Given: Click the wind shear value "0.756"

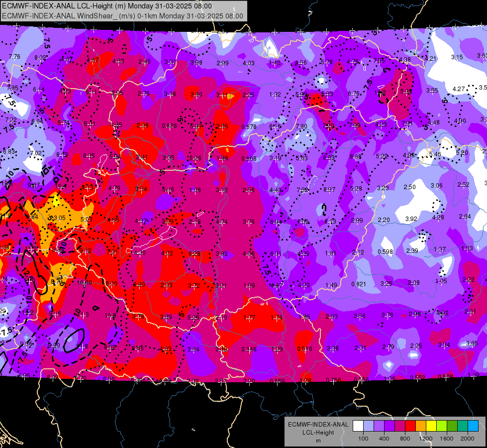Looking at the screenshot, I should pos(333,380).
